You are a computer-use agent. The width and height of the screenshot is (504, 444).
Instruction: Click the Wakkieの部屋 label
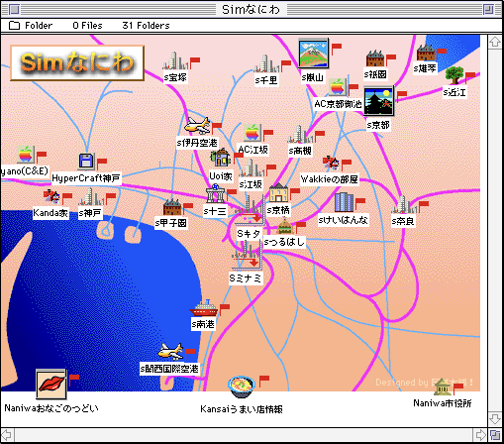click(x=330, y=179)
